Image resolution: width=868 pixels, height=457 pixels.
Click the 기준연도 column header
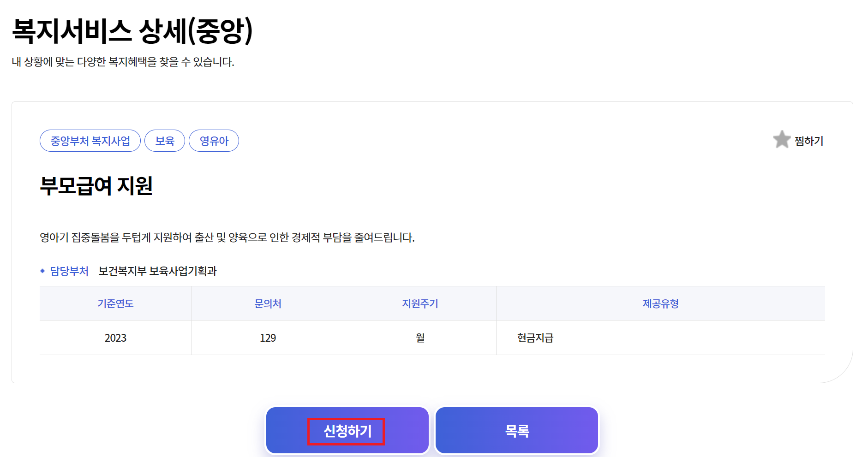coord(116,303)
